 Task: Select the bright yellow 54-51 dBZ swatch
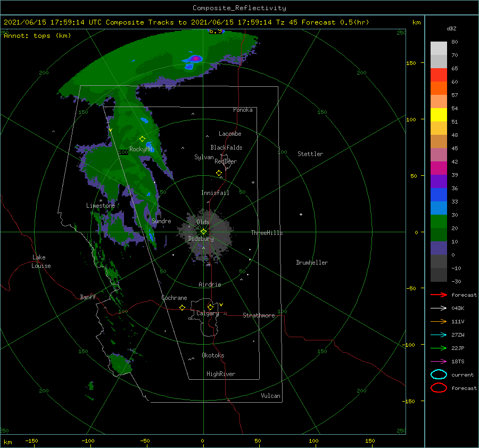click(x=439, y=115)
